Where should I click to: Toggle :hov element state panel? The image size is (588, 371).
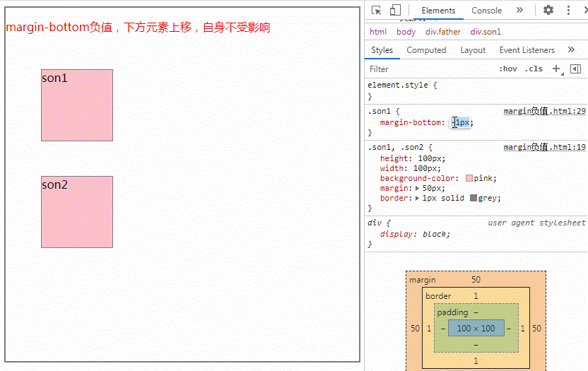[507, 69]
